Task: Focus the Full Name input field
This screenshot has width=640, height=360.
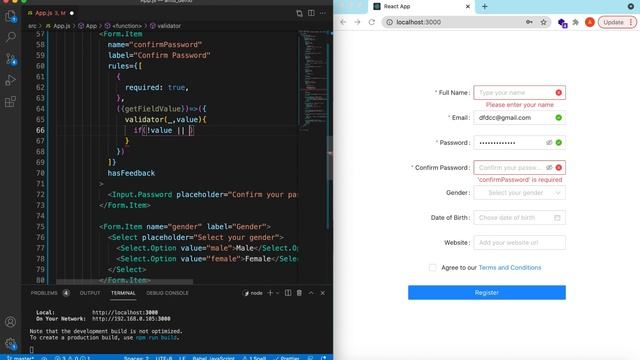Action: click(520, 93)
